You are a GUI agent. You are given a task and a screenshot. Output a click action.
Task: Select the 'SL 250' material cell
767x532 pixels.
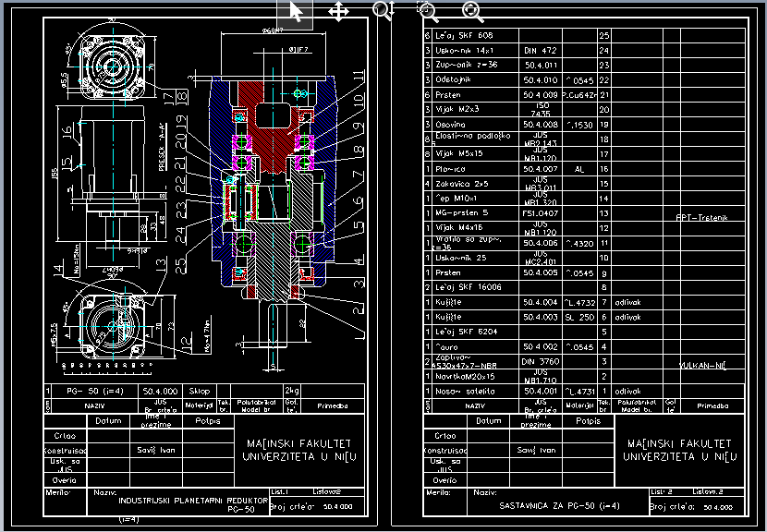pos(579,317)
